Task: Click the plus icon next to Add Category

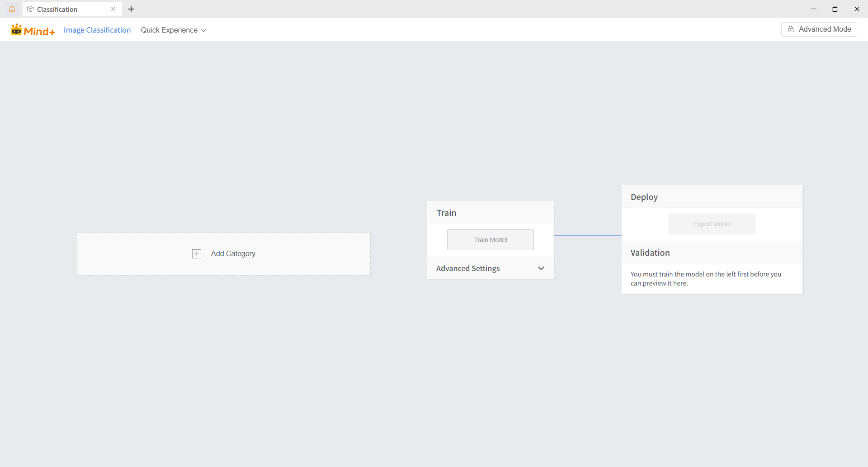Action: (197, 254)
